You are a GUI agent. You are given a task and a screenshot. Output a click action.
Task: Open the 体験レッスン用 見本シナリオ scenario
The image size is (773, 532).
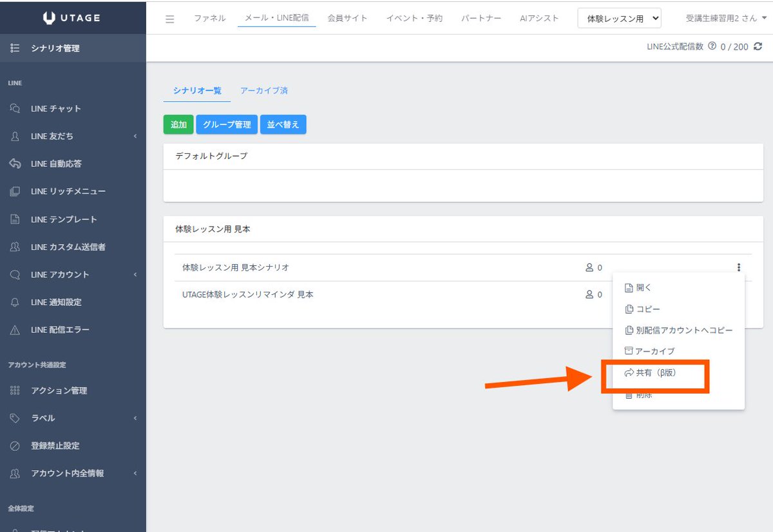click(236, 267)
